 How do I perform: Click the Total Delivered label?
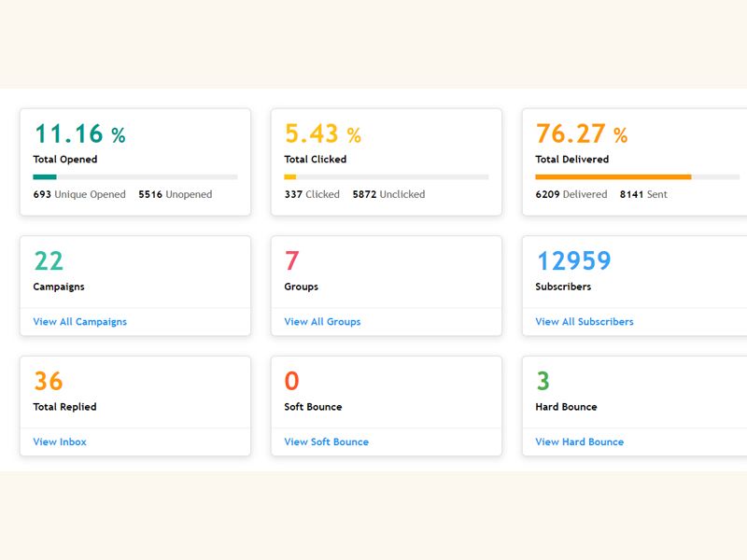click(572, 160)
